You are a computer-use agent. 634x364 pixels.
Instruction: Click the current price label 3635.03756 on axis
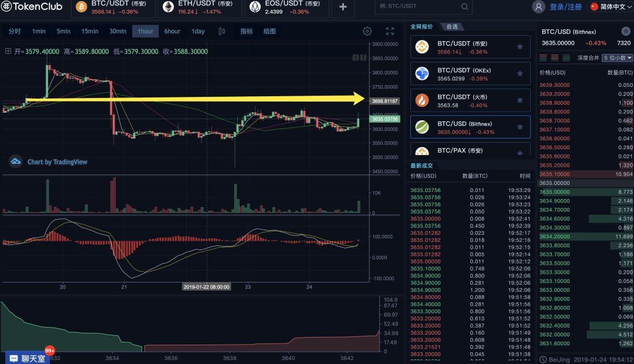click(x=385, y=119)
